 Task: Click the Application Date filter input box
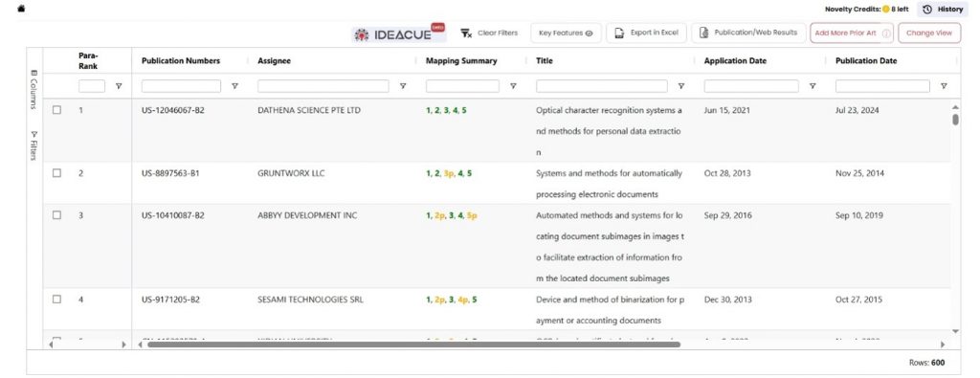751,86
